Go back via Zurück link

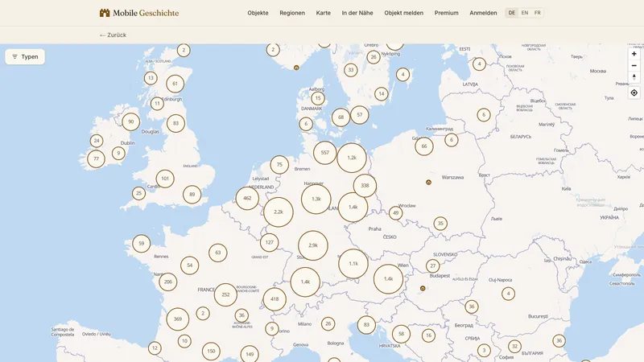[113, 35]
